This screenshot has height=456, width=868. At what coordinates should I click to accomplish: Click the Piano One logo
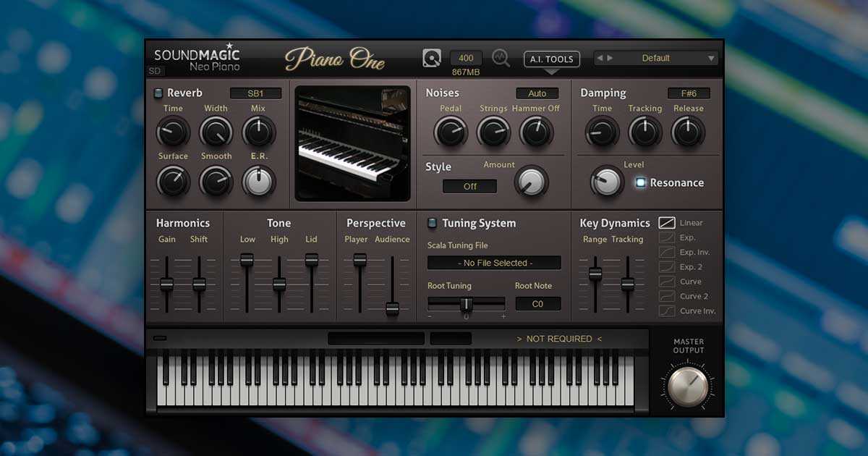[335, 59]
